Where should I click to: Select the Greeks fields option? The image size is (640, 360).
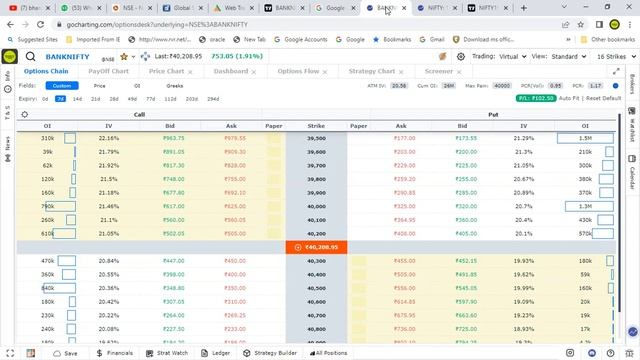click(175, 86)
